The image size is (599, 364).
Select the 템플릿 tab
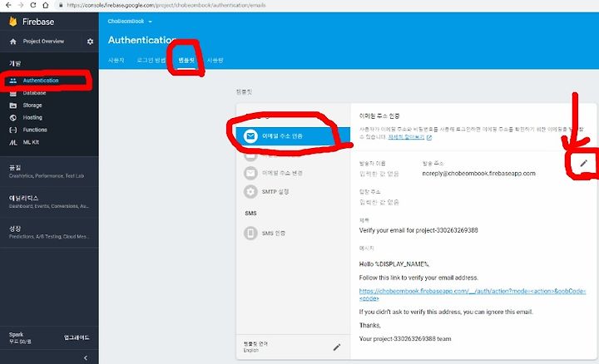(x=186, y=61)
